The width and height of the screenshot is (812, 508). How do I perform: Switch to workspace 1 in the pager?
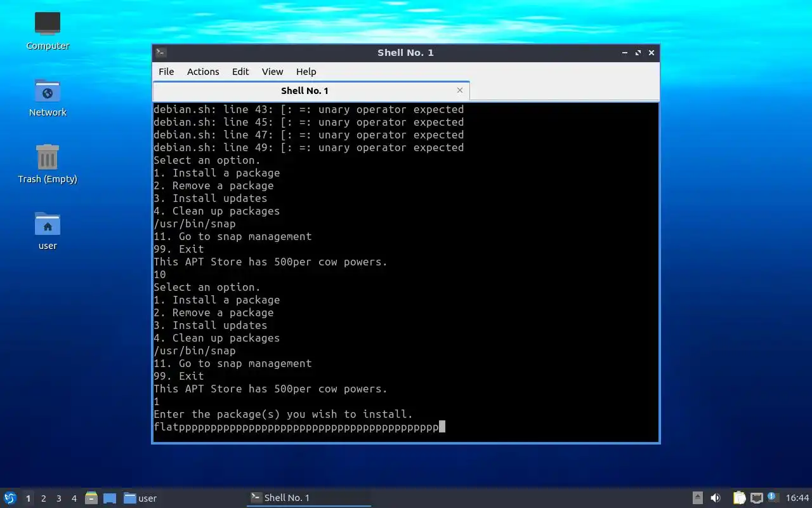28,498
